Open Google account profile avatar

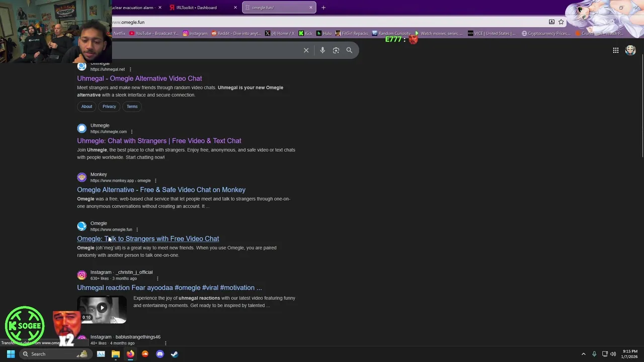click(630, 50)
